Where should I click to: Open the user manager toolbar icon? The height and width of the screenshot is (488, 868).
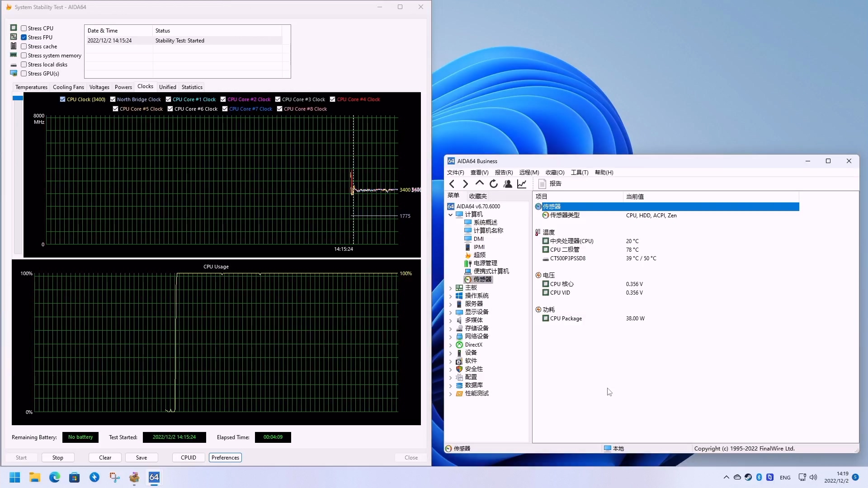pos(508,183)
